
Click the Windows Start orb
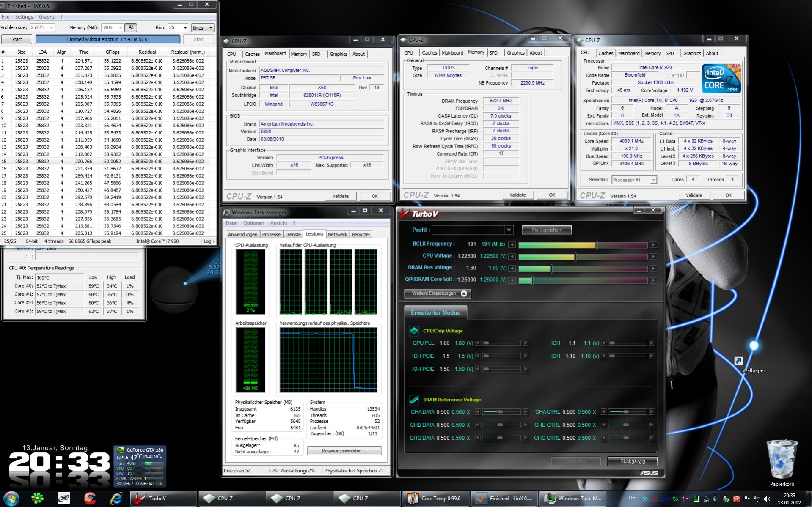[x=11, y=499]
